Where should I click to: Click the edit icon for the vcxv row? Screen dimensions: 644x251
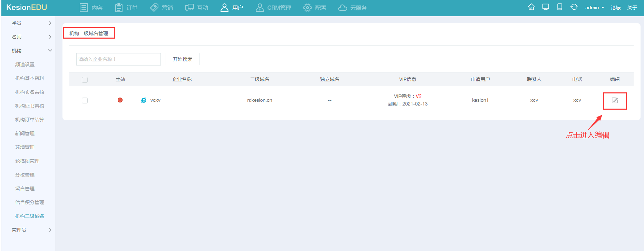tap(615, 100)
